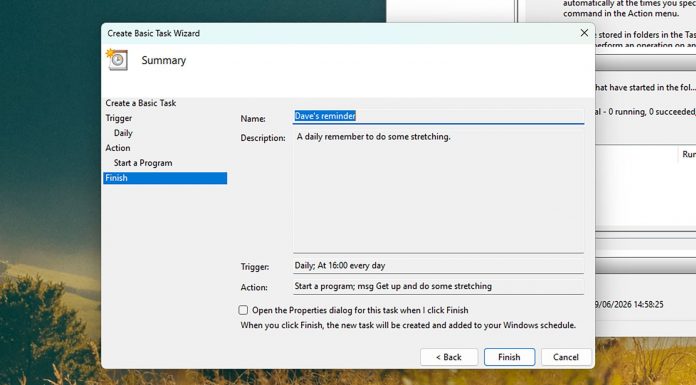Viewport: 696px width, 385px height.
Task: Select the highlighted Finish step in sidebar
Action: tap(165, 178)
